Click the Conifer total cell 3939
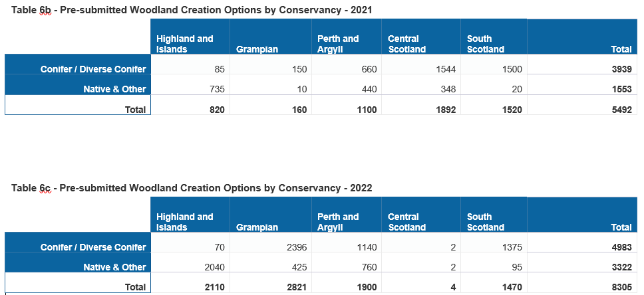This screenshot has height=295, width=644. click(x=621, y=69)
